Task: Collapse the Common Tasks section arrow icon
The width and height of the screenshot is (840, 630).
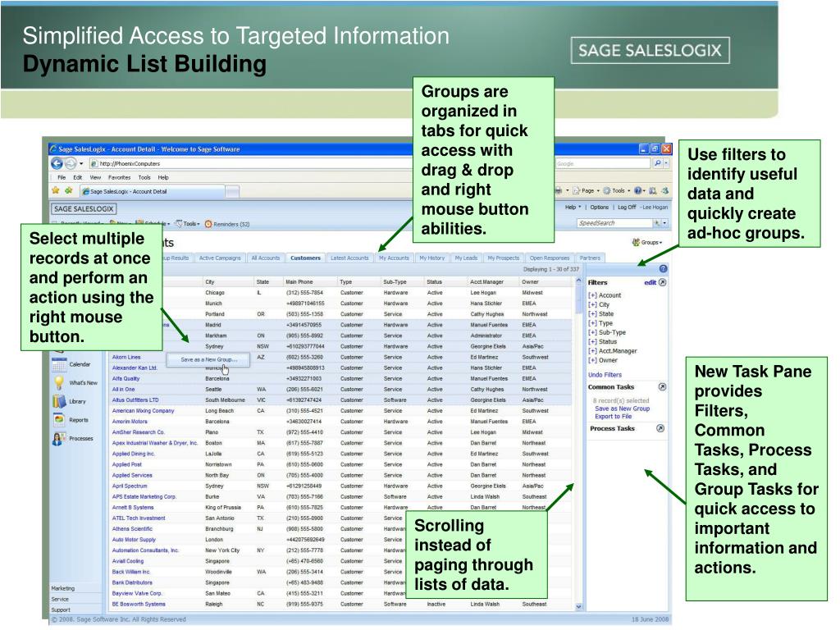Action: pyautogui.click(x=663, y=387)
